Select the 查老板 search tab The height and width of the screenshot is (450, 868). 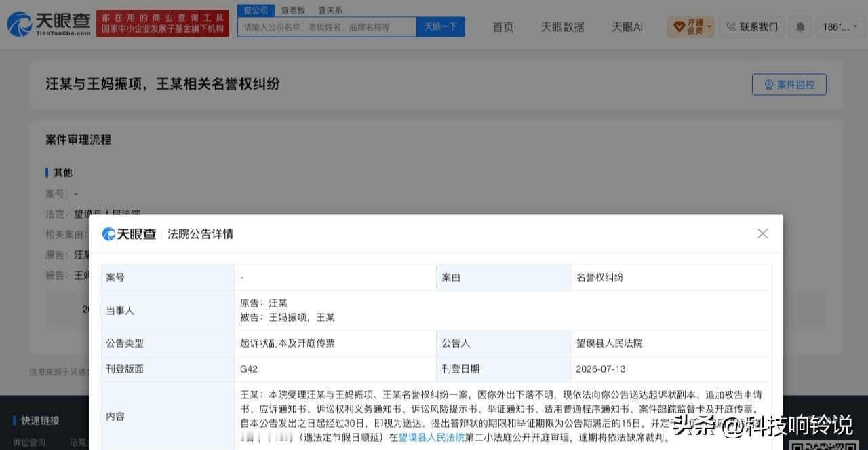293,10
